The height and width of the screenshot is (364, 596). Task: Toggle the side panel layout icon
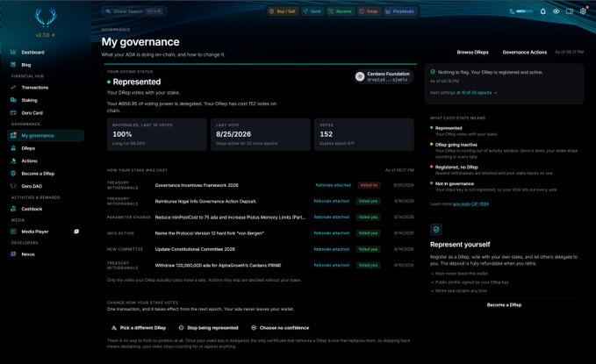coord(570,11)
